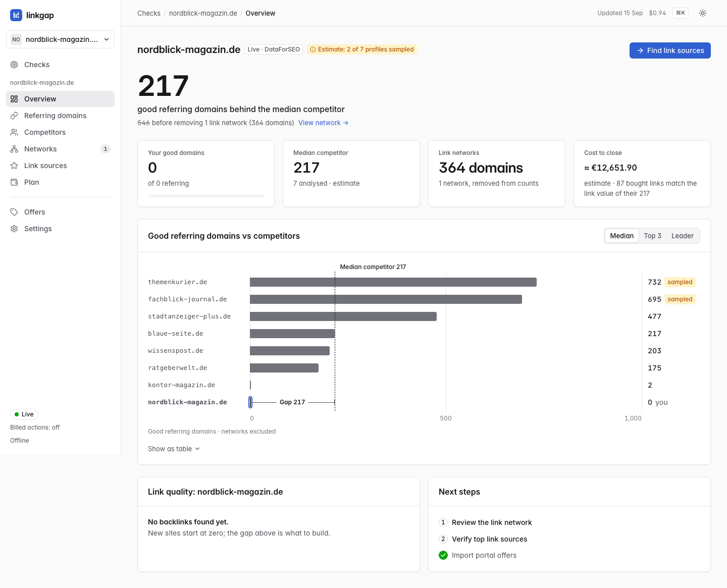Switch chart to Top 3
The width and height of the screenshot is (727, 588).
(652, 236)
